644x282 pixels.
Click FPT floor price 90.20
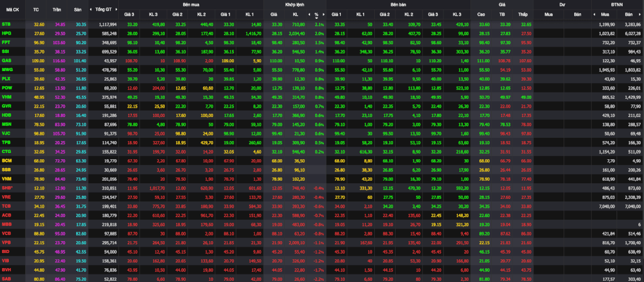click(80, 42)
